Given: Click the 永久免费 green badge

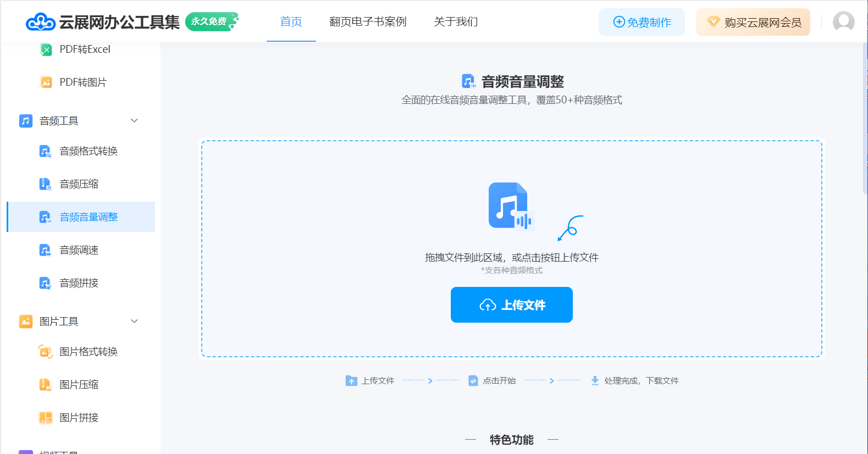Looking at the screenshot, I should pos(212,21).
